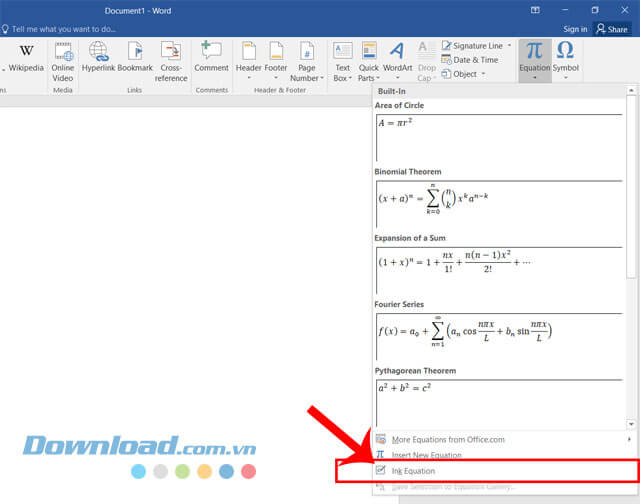Screen dimensions: 640x504
Task: Insert an Online Video
Action: coord(62,61)
